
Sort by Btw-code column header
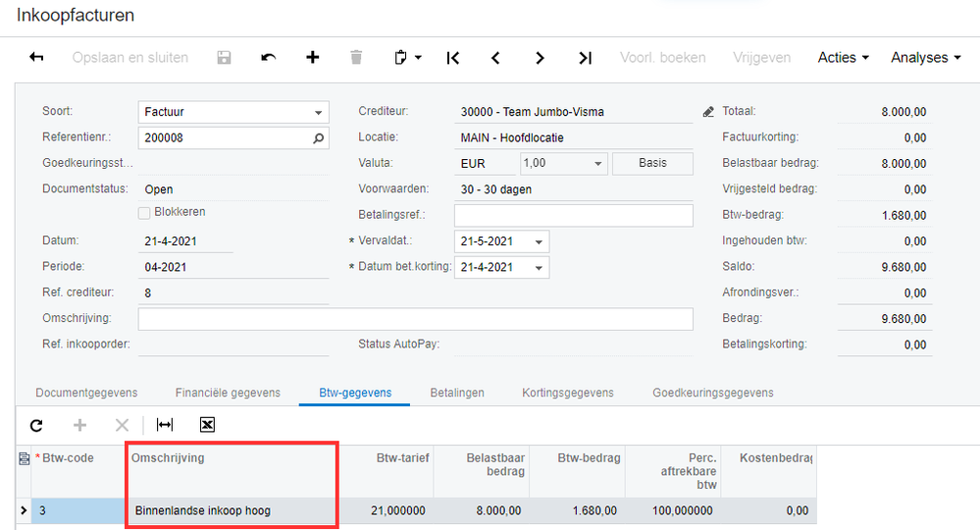(x=78, y=471)
